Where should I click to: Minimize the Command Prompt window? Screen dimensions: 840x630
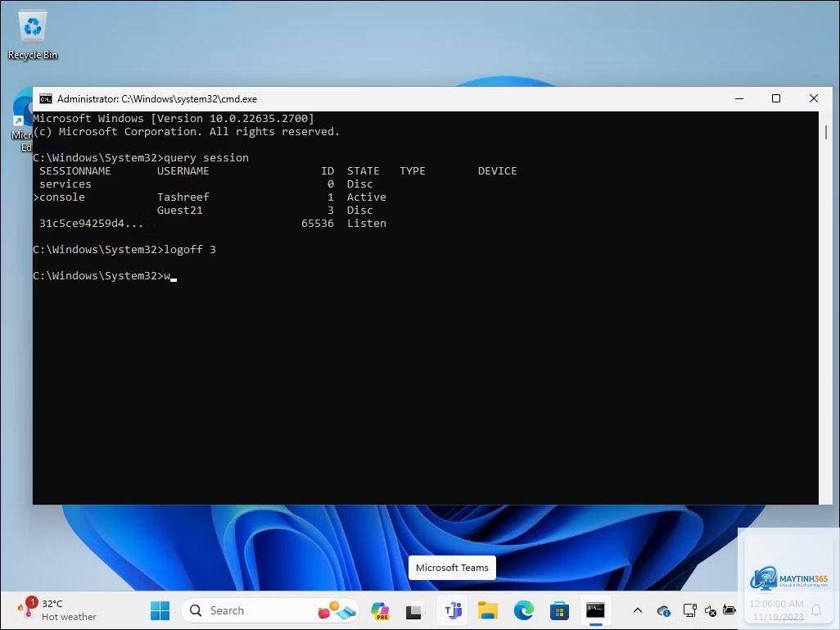tap(739, 98)
